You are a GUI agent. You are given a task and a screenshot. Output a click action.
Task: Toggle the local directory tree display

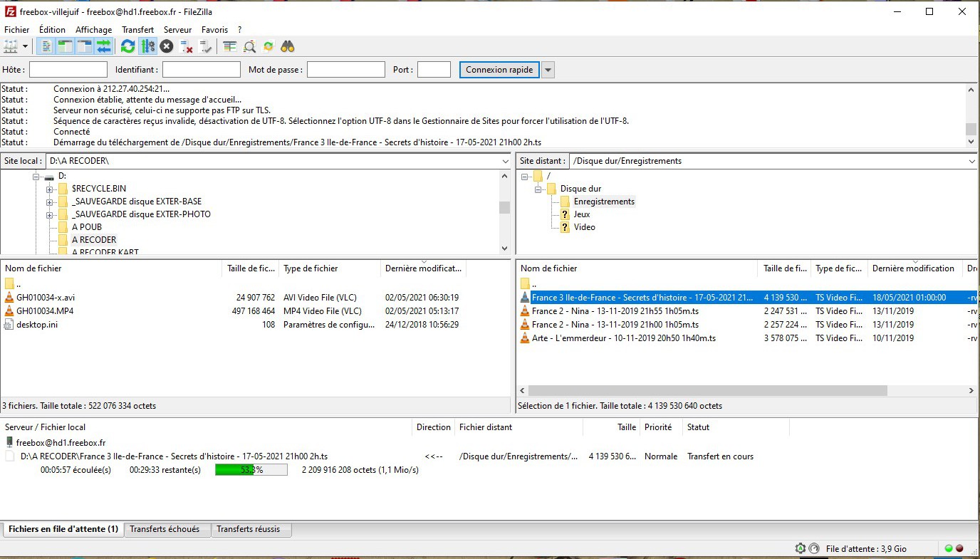(66, 46)
